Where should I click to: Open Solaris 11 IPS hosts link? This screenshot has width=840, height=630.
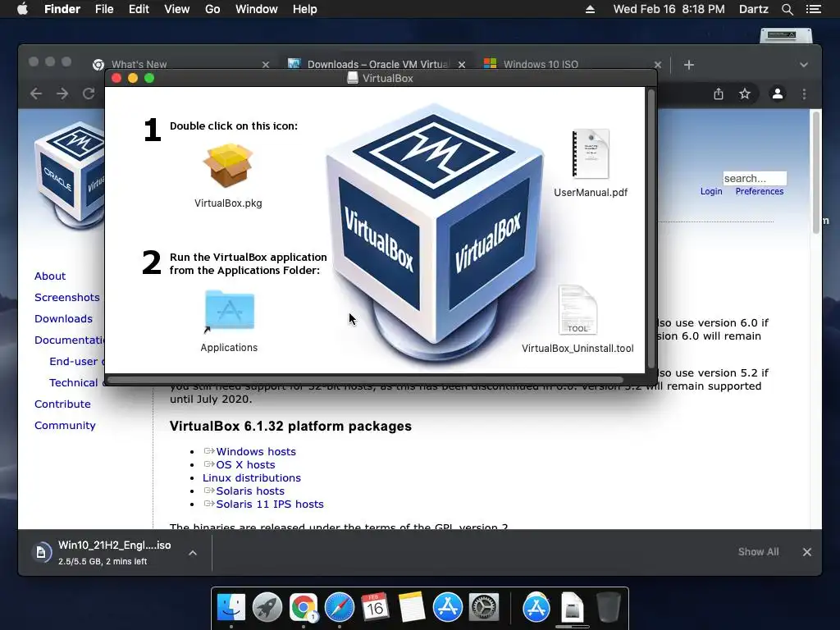(x=269, y=504)
